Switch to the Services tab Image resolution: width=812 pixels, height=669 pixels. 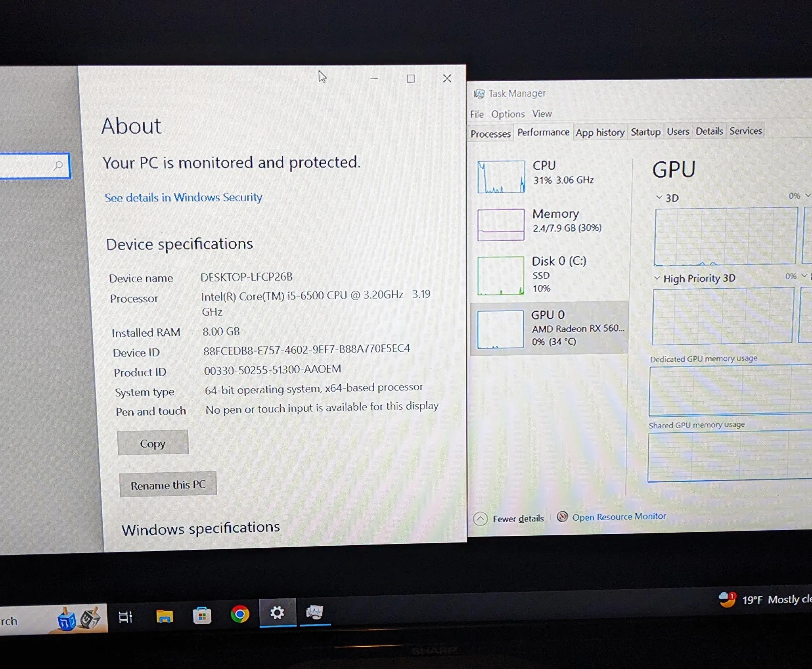pos(745,131)
